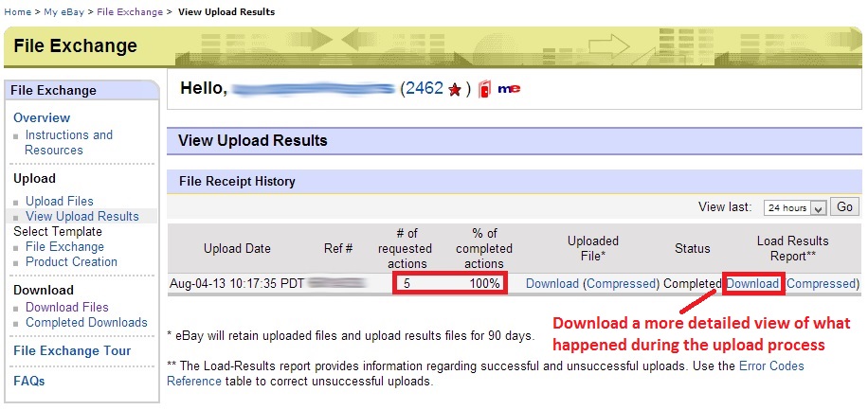Open Instructions and Resources link
The width and height of the screenshot is (868, 410).
(x=68, y=142)
